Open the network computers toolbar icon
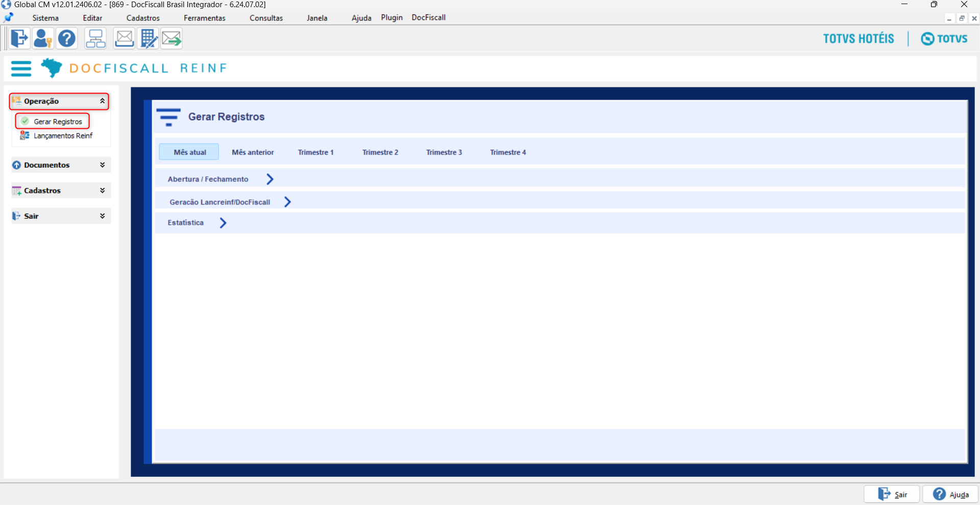The height and width of the screenshot is (505, 980). click(95, 38)
